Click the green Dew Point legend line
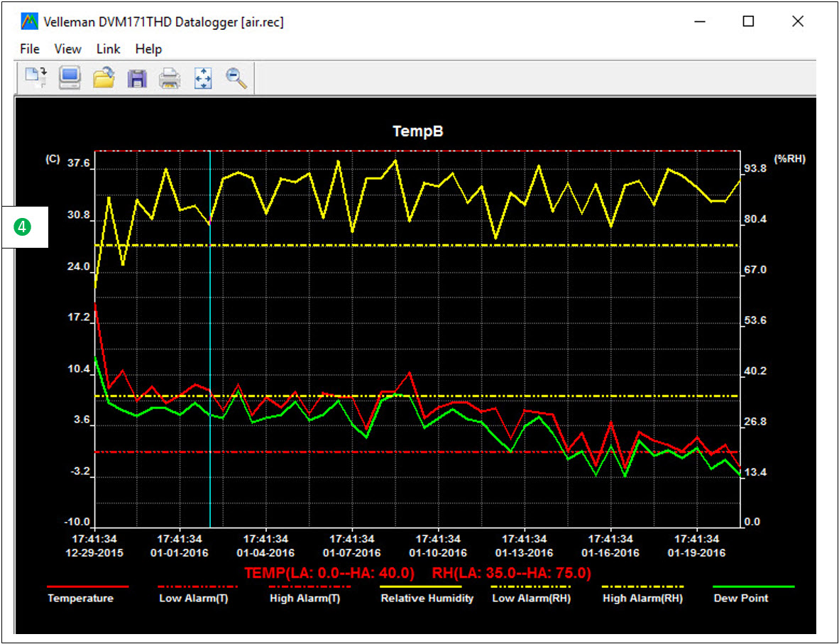Image resolution: width=839 pixels, height=644 pixels. click(x=753, y=587)
